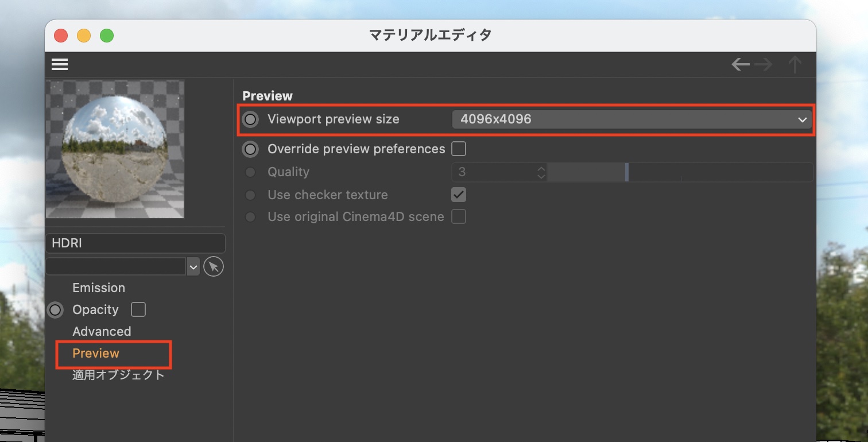Click the Opacity channel animation dot
The width and height of the screenshot is (868, 442).
[55, 310]
